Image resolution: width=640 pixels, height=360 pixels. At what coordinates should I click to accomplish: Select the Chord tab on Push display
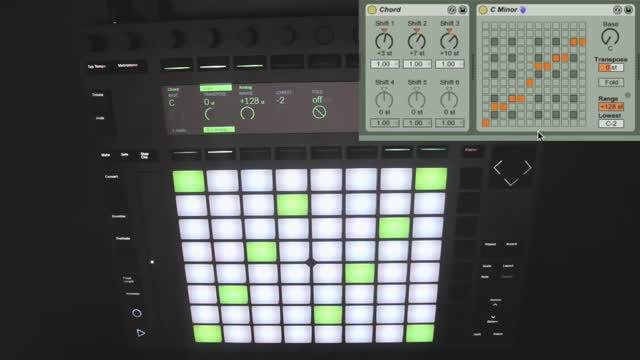173,89
